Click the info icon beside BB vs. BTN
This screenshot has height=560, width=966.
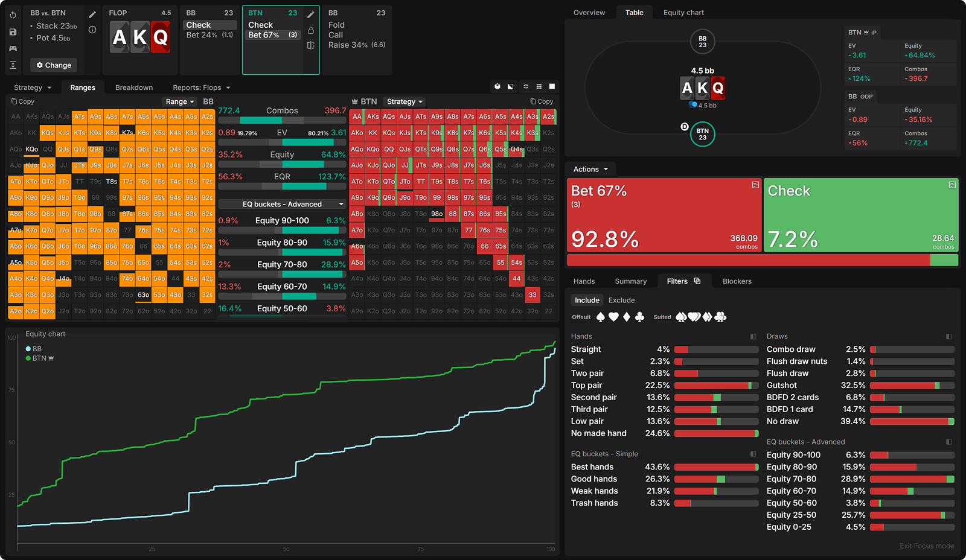(92, 30)
